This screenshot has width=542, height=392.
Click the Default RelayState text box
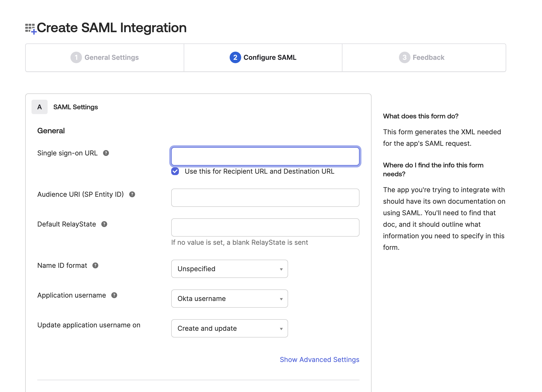pyautogui.click(x=265, y=227)
